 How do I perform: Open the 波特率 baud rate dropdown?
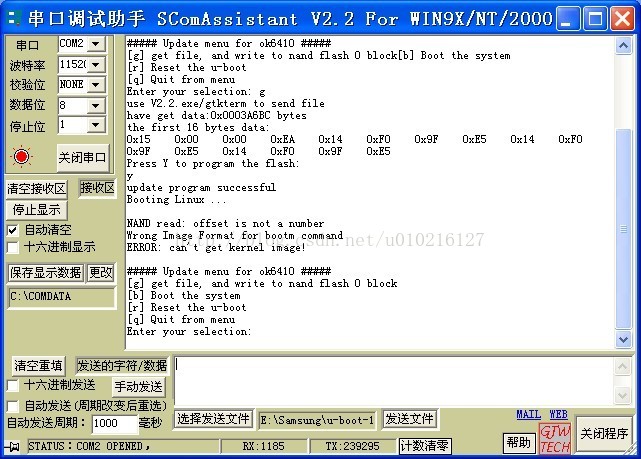click(x=96, y=64)
